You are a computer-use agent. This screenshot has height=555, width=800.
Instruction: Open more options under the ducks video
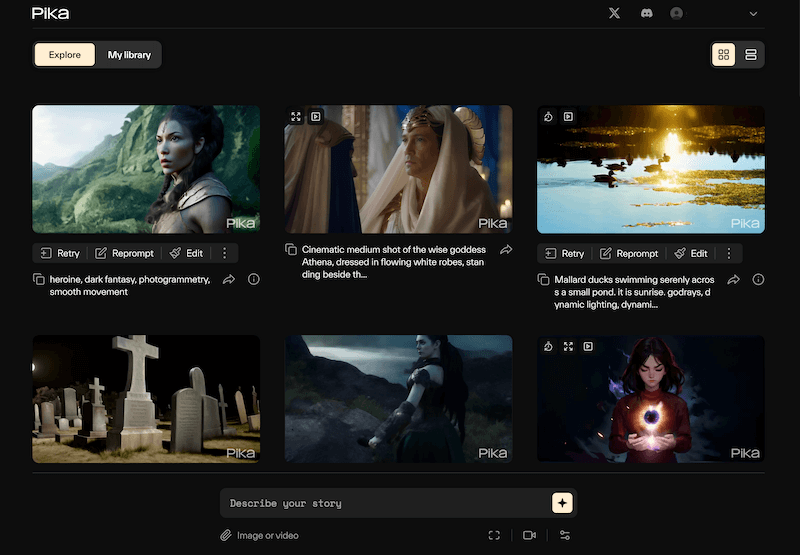(729, 253)
